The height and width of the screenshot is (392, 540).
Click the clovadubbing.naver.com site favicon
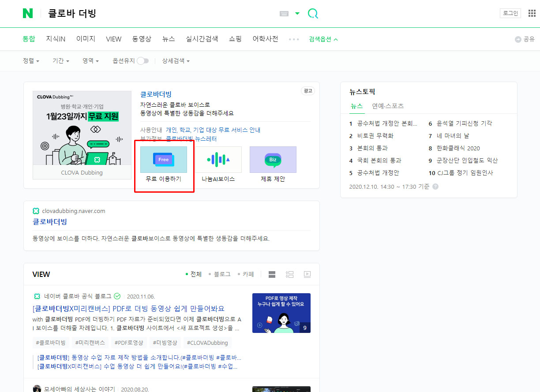point(36,211)
